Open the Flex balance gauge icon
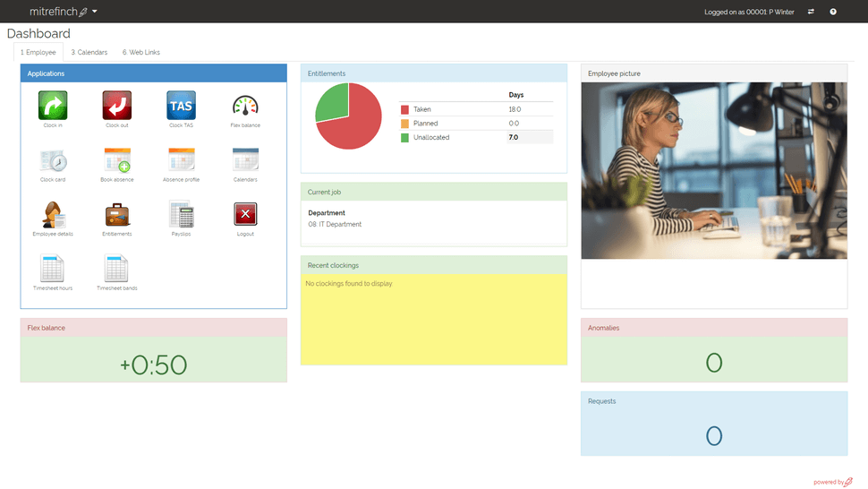Viewport: 868px width, 489px height. pyautogui.click(x=245, y=105)
